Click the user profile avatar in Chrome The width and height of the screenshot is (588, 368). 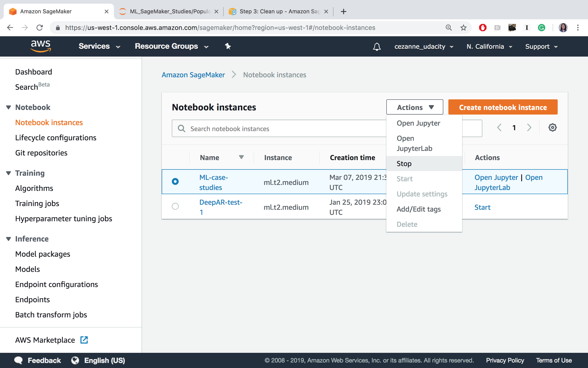(563, 28)
